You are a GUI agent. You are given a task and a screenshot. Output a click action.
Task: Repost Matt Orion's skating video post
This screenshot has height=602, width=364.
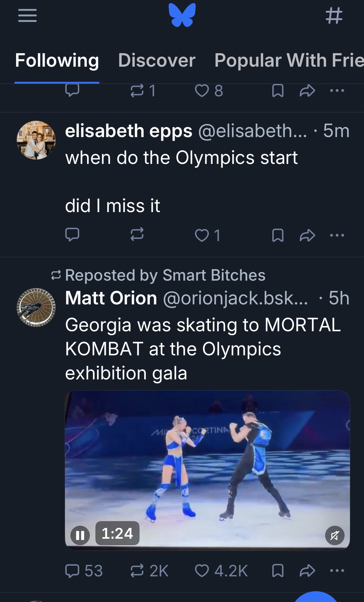tap(137, 571)
